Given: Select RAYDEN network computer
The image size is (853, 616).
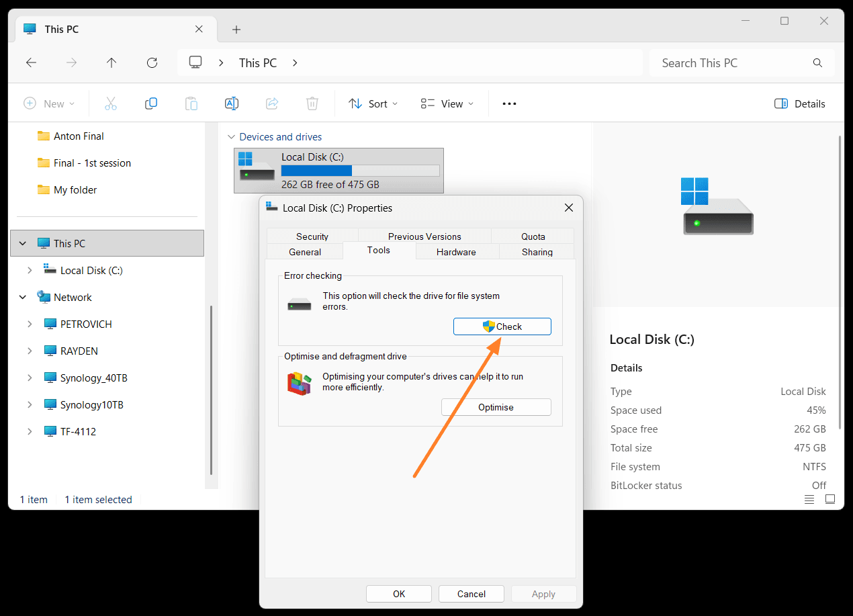Looking at the screenshot, I should coord(79,351).
